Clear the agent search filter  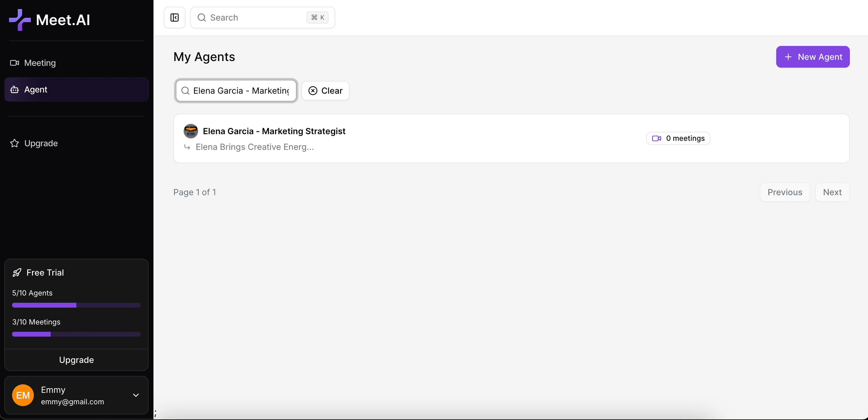[325, 91]
